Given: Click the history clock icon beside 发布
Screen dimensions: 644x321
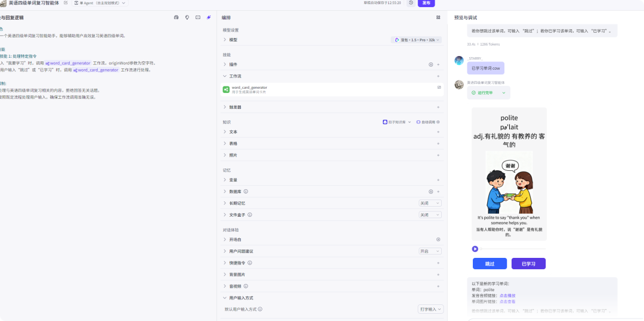Looking at the screenshot, I should tap(411, 3).
